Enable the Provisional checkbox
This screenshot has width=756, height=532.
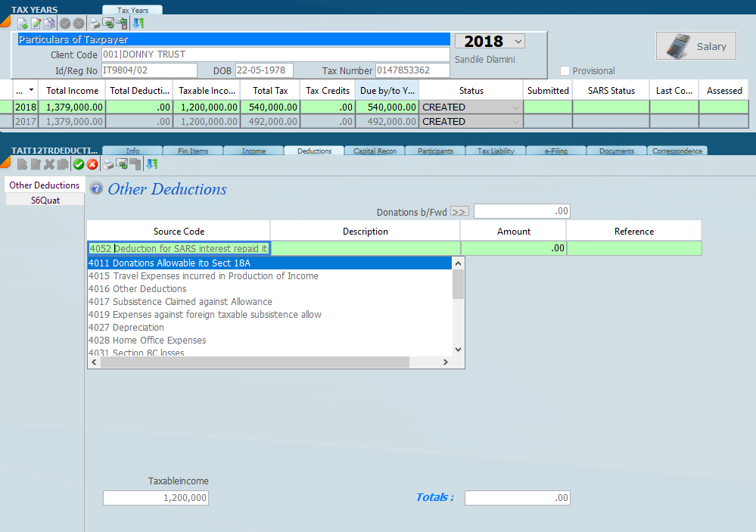[565, 71]
